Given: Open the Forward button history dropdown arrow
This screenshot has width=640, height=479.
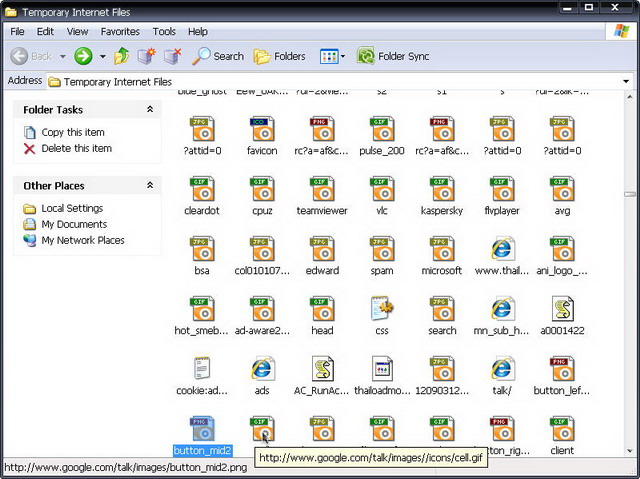Looking at the screenshot, I should point(102,57).
